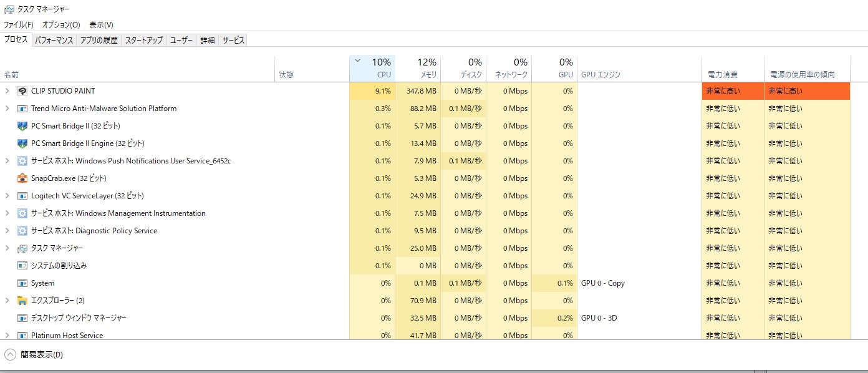This screenshot has width=868, height=373.
Task: Switch to the パフォーマンス tab
Action: 54,41
